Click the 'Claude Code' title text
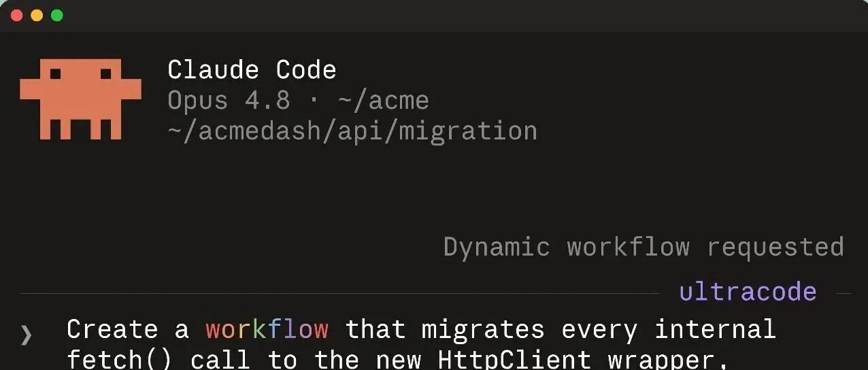 (x=252, y=69)
